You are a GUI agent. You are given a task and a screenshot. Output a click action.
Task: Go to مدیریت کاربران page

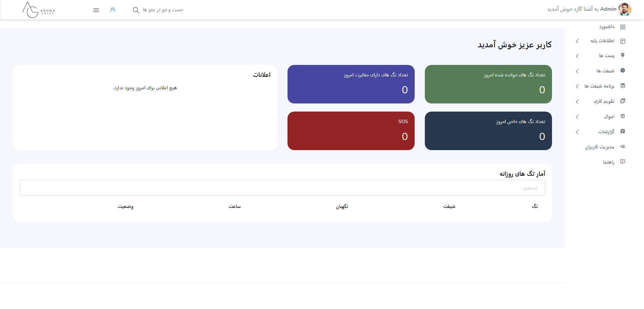coord(600,147)
